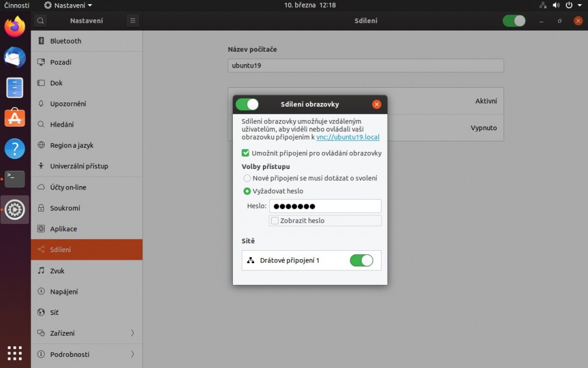
Task: Open the vnc://ubuntu19.local link
Action: [348, 137]
